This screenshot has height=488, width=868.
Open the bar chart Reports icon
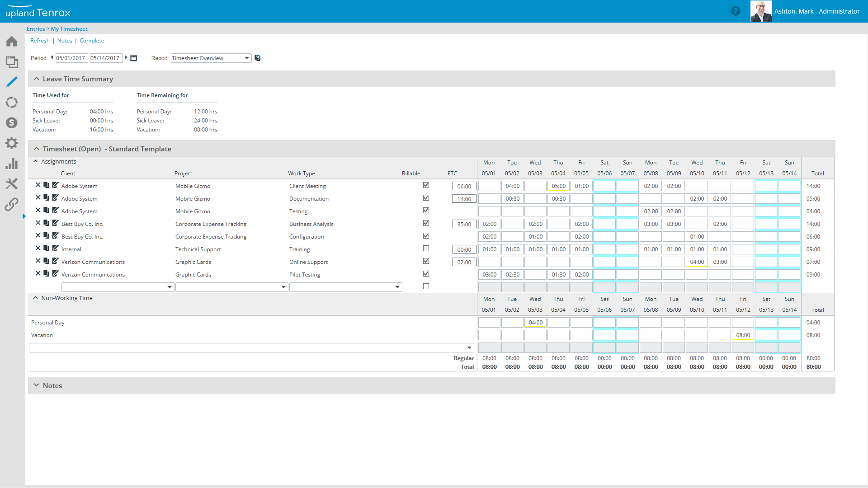pos(12,164)
